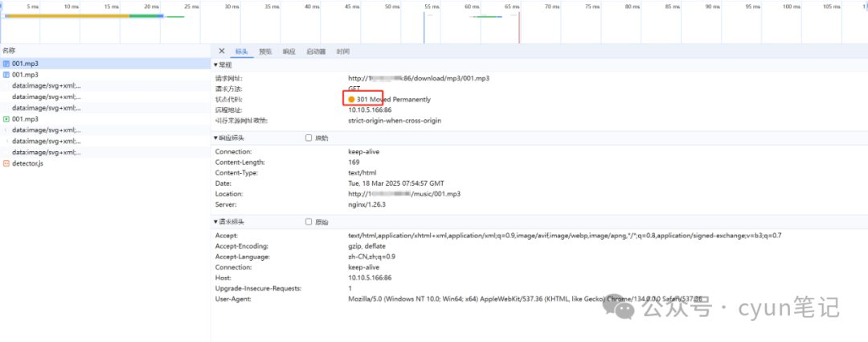The image size is (868, 342).
Task: Click the Location header name
Action: point(228,194)
